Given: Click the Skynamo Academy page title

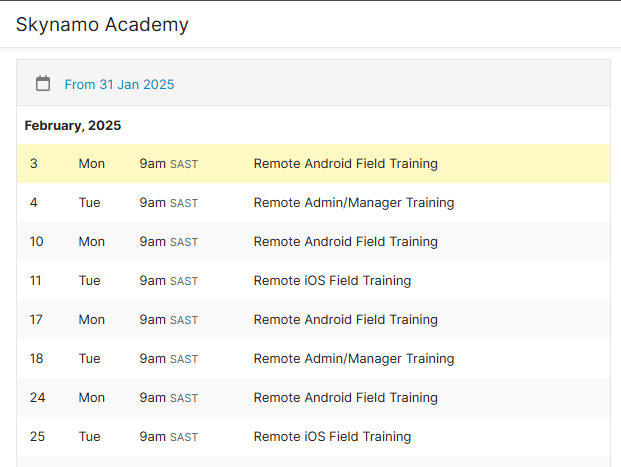Looking at the screenshot, I should [x=102, y=25].
